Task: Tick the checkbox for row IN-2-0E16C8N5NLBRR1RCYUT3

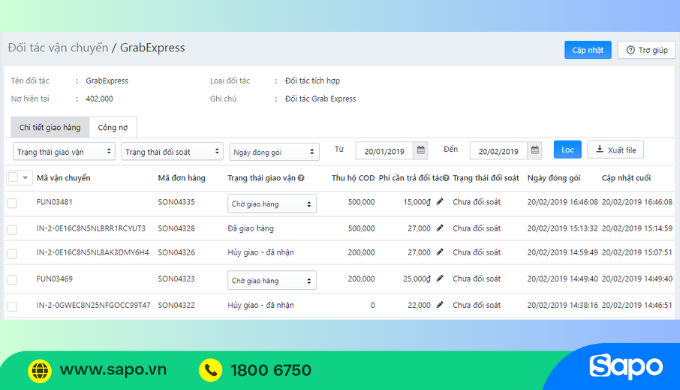Action: [x=12, y=229]
